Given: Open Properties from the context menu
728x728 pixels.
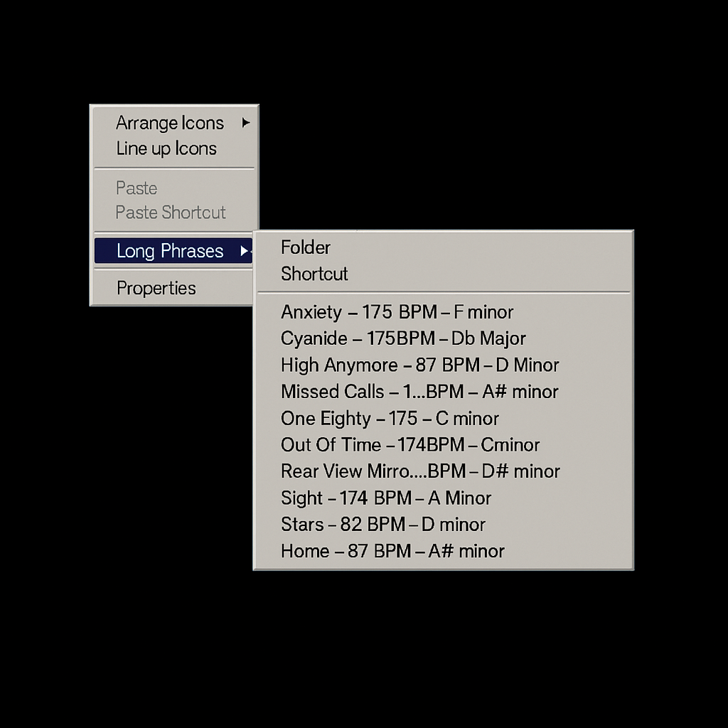Looking at the screenshot, I should coord(174,289).
